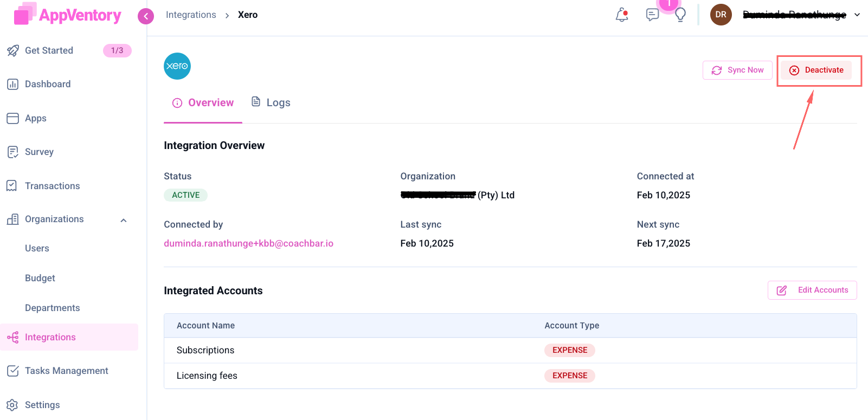
Task: Click the Sync Now refresh icon
Action: click(x=717, y=70)
